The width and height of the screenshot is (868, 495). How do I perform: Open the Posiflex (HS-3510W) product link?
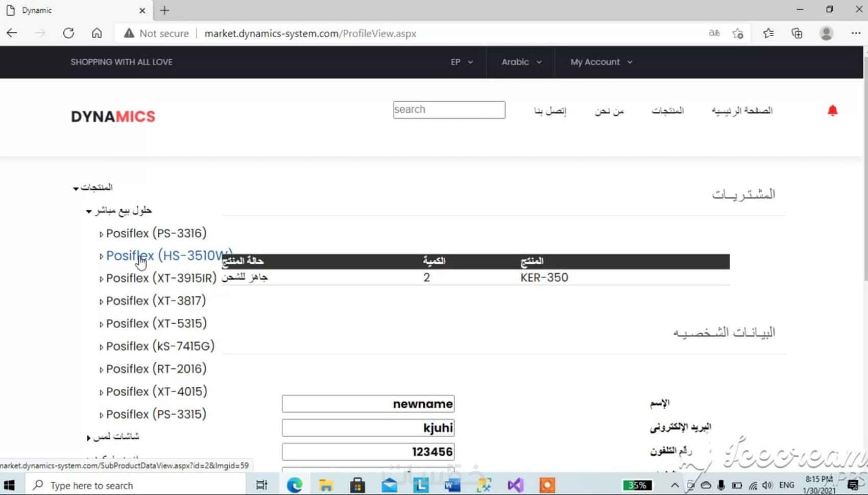pos(170,255)
